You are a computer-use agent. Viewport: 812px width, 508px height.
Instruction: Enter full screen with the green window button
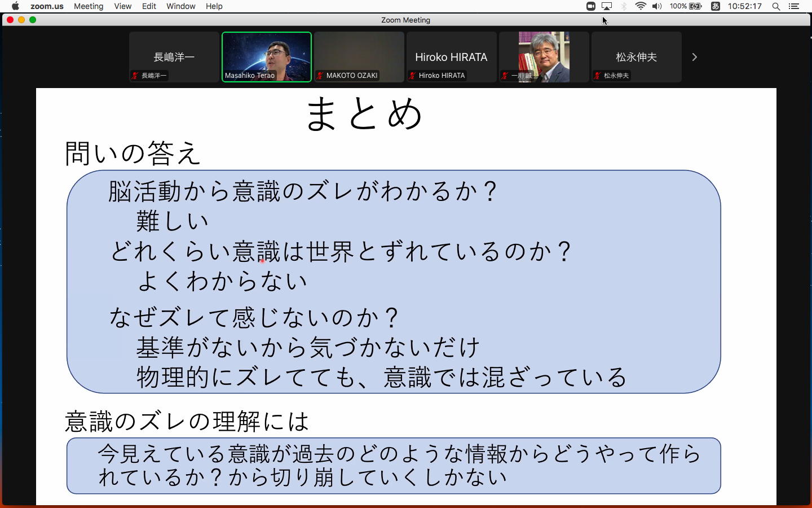point(33,20)
